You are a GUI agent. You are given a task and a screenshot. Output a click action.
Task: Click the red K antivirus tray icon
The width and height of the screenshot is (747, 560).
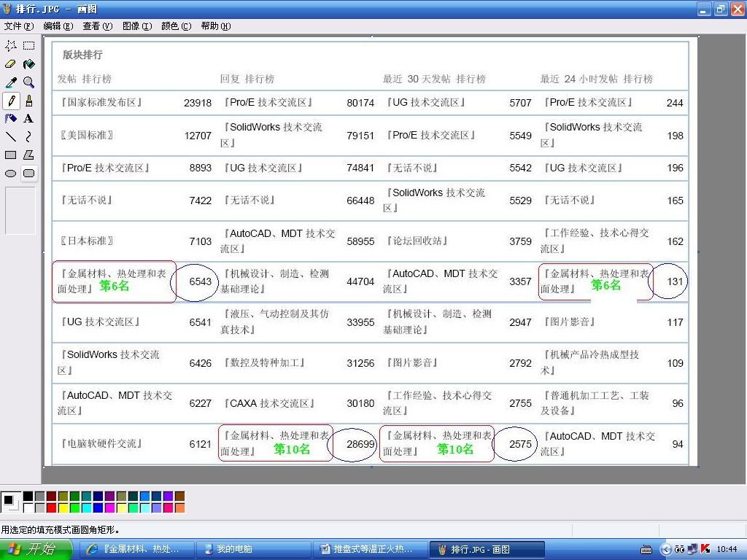705,549
